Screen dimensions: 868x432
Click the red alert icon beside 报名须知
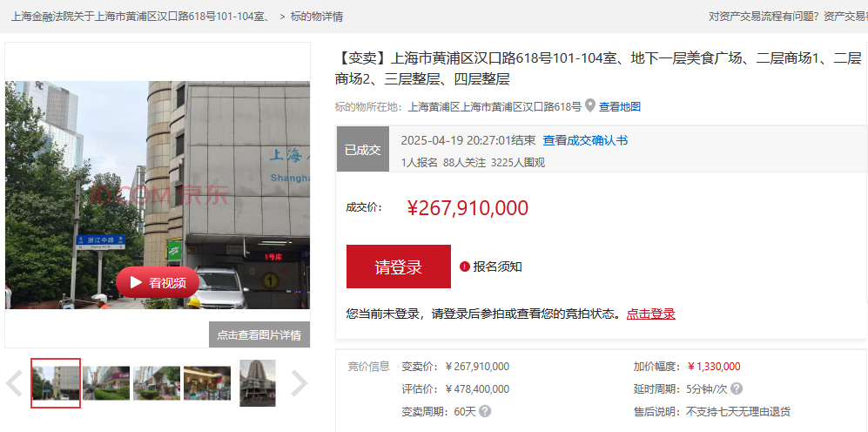[x=465, y=267]
